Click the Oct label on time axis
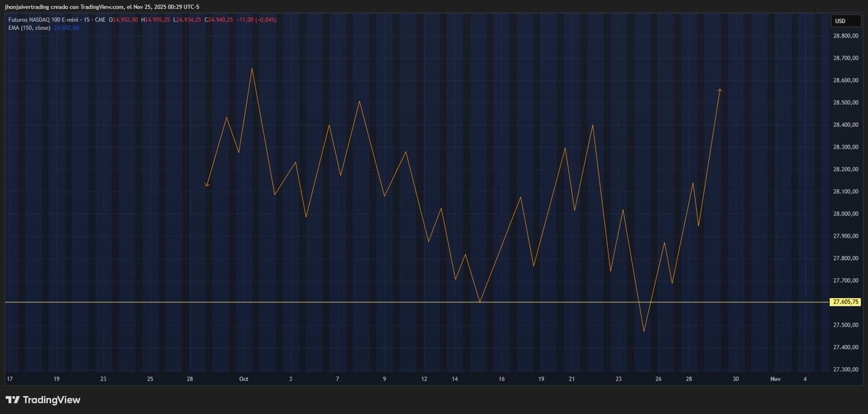Image resolution: width=868 pixels, height=414 pixels. tap(244, 379)
